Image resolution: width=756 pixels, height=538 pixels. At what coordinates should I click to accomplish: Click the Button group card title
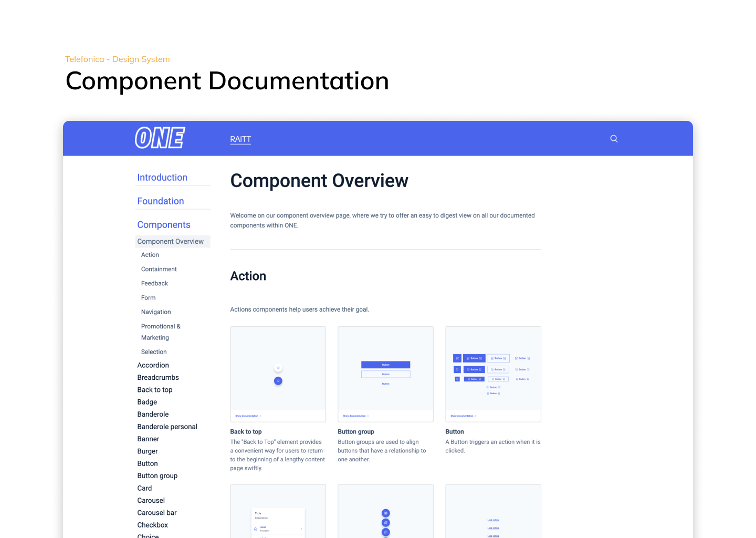click(x=356, y=432)
